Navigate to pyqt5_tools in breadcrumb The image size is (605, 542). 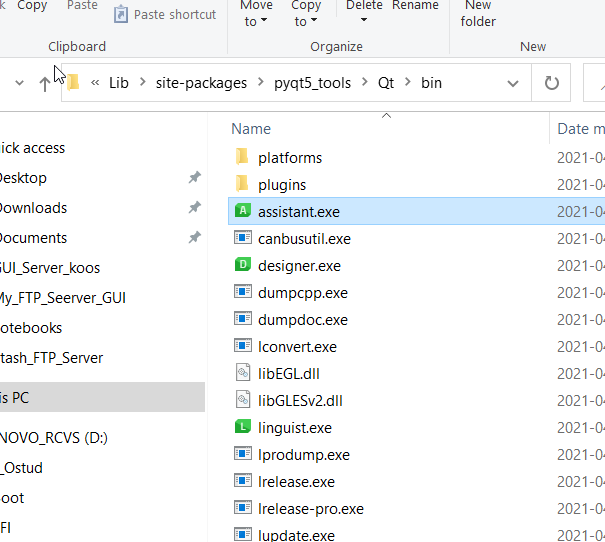pos(313,83)
